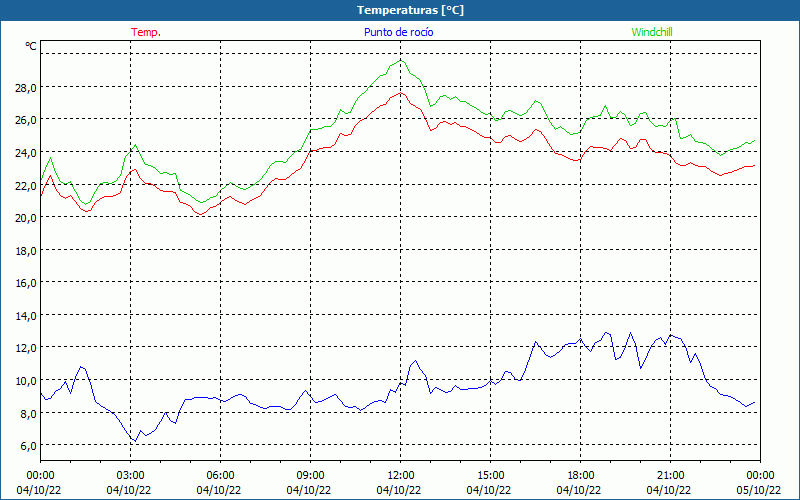The image size is (800, 500).
Task: Click the 12,0 y-axis value
Action: click(x=26, y=348)
